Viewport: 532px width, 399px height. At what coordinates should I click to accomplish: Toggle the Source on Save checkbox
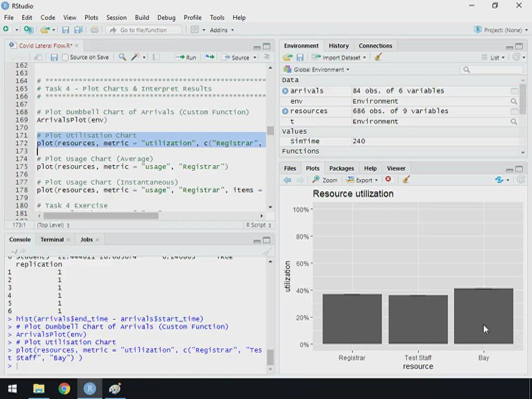65,57
